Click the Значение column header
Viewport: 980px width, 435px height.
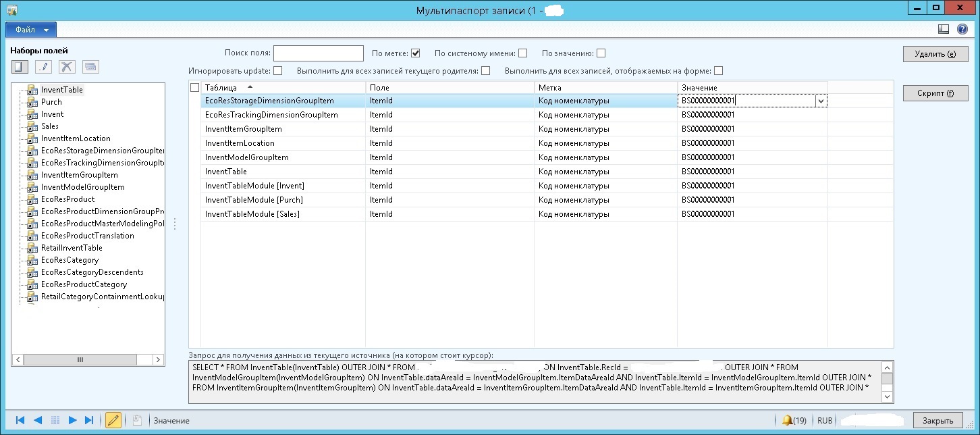point(753,88)
